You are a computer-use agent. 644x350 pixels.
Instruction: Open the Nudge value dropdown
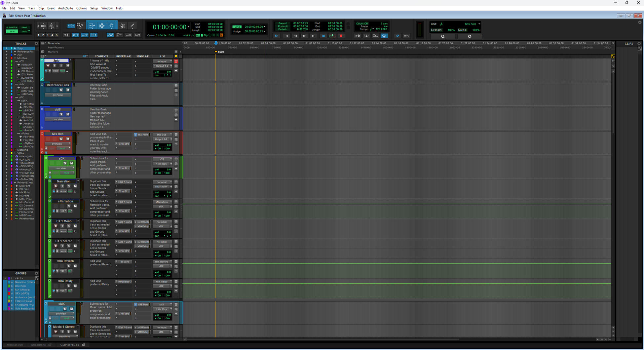(265, 31)
